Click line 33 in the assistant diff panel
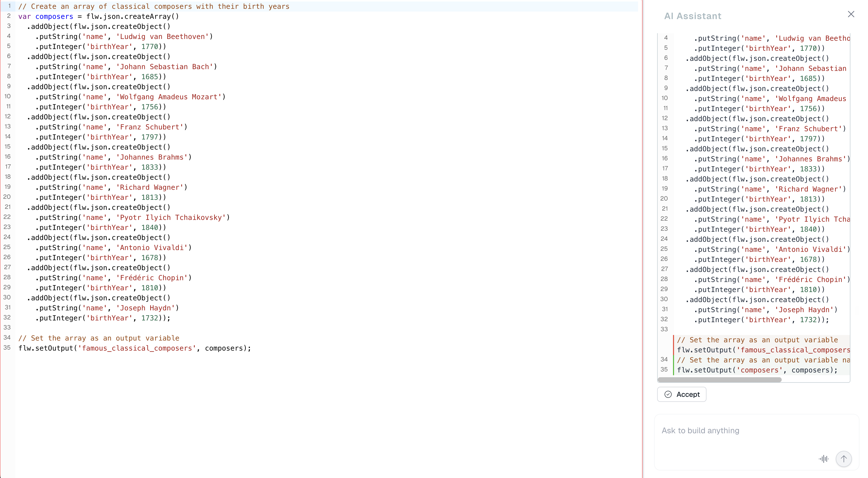The height and width of the screenshot is (478, 868). click(x=664, y=329)
